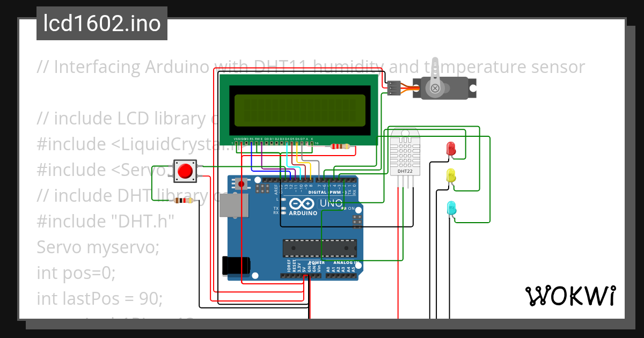Click the USB connector on the Arduino
This screenshot has height=338, width=644.
pyautogui.click(x=233, y=207)
